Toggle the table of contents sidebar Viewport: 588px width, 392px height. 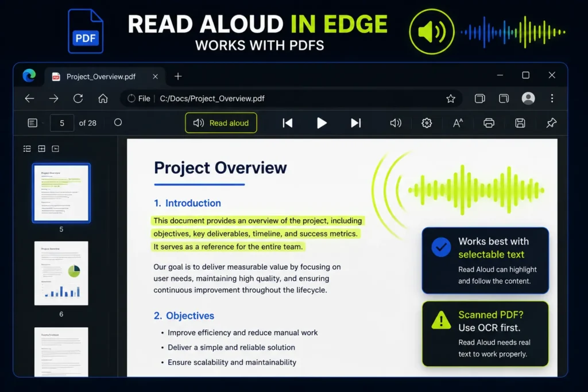tap(33, 123)
